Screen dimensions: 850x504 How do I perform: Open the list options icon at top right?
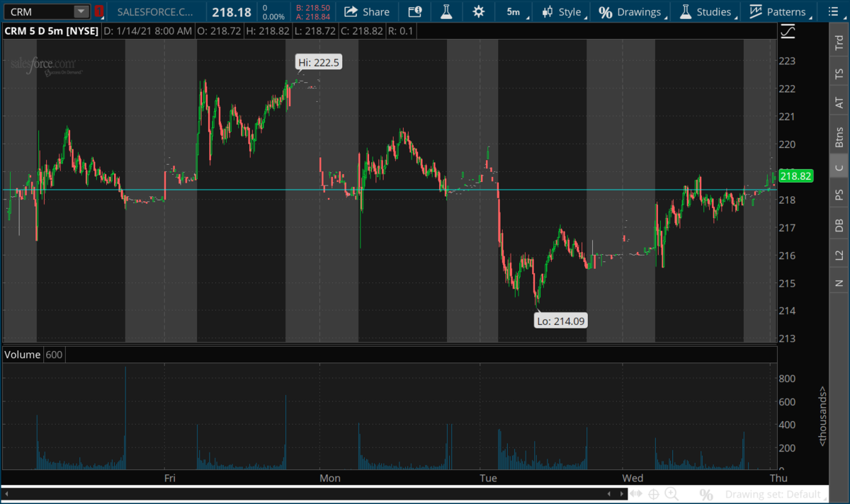[x=834, y=11]
